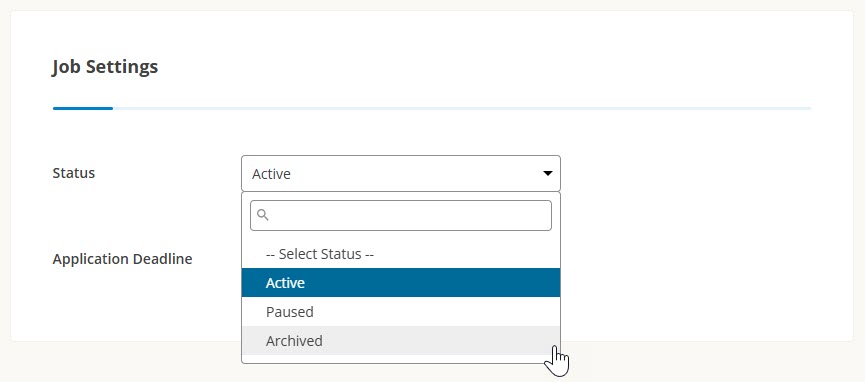Select the Paused status option
The width and height of the screenshot is (865, 382).
[401, 312]
